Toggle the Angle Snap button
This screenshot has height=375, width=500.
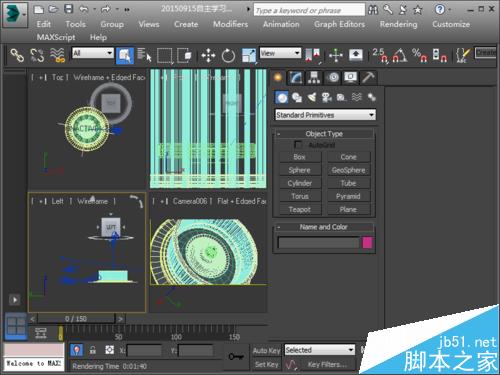pyautogui.click(x=400, y=55)
